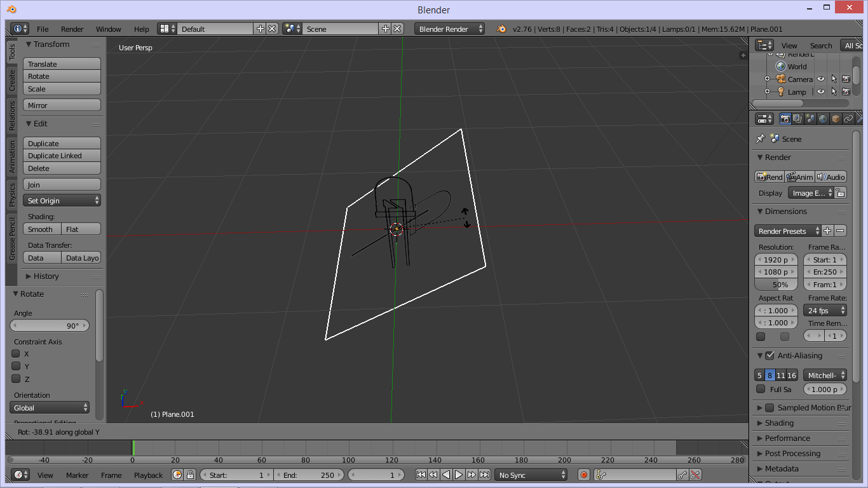Open the Window menu
Screen dimensions: 868x488
coord(109,29)
